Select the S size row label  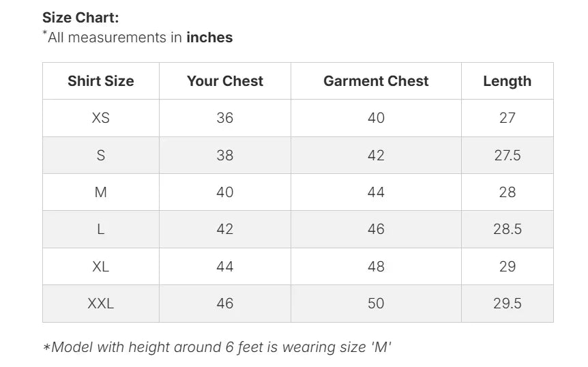(x=101, y=156)
